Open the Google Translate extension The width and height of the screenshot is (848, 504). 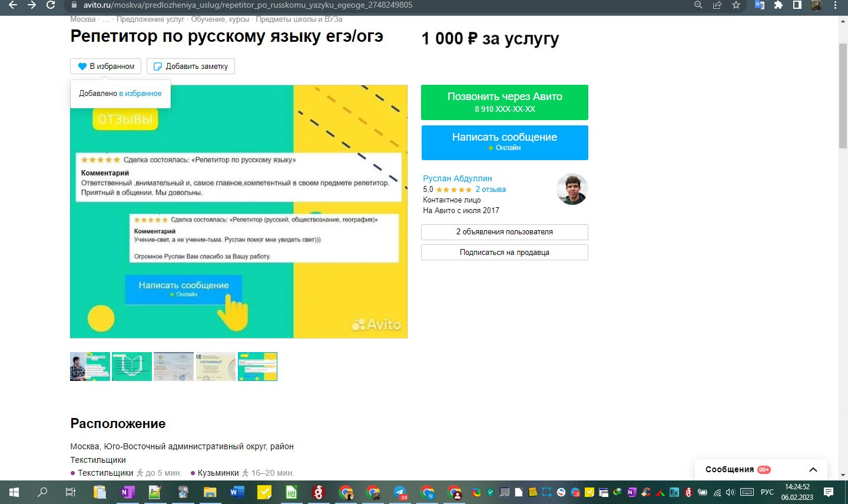(x=760, y=5)
